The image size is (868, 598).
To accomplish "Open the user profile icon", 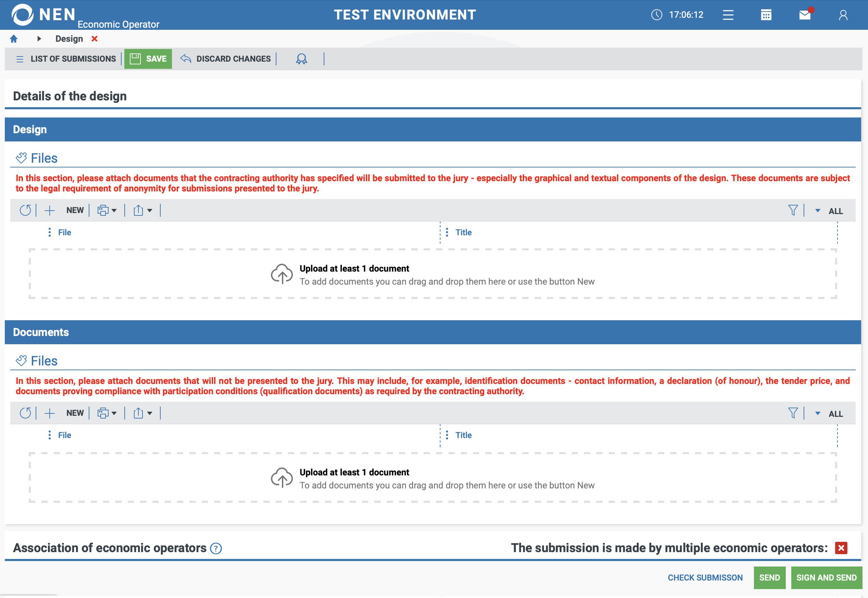I will coord(843,15).
